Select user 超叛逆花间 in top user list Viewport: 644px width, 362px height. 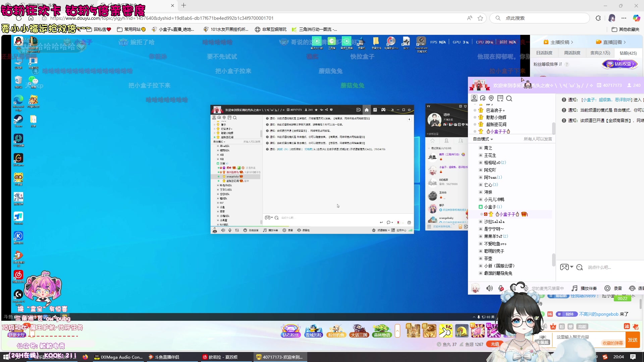496,124
